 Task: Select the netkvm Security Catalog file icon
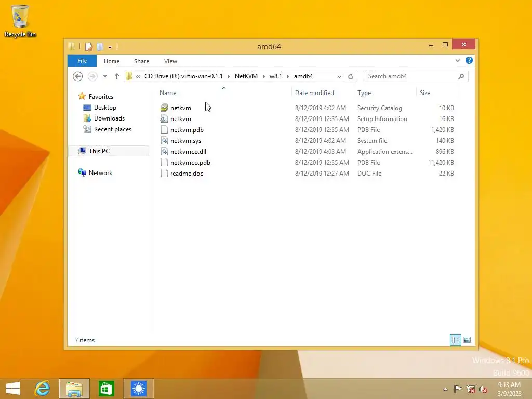point(164,108)
